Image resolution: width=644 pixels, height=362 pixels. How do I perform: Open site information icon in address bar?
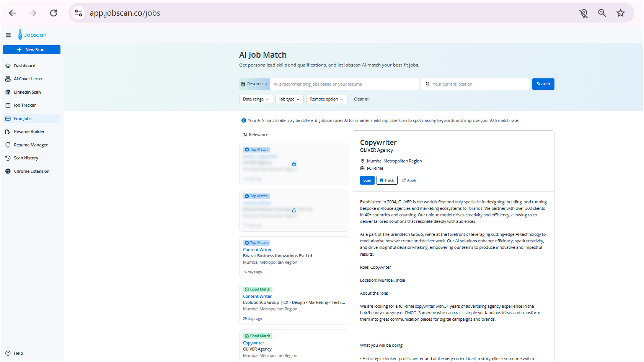78,13
